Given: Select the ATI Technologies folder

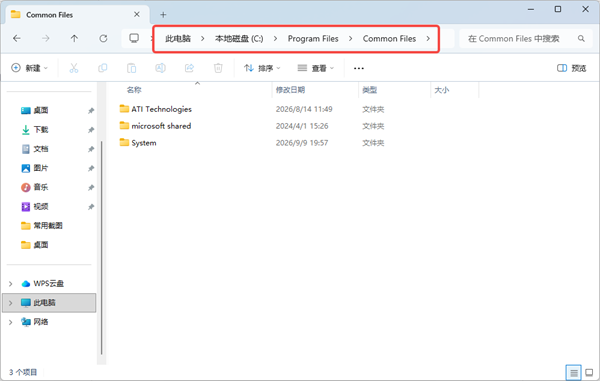Looking at the screenshot, I should 161,109.
